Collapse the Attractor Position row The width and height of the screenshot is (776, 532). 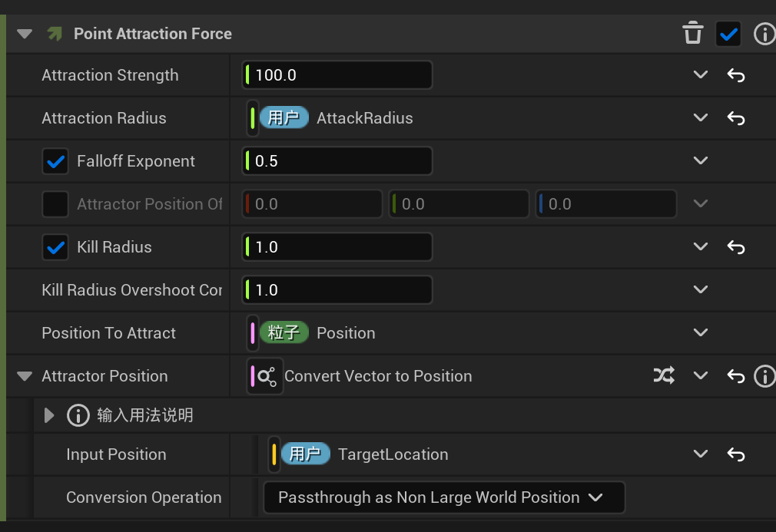click(25, 376)
